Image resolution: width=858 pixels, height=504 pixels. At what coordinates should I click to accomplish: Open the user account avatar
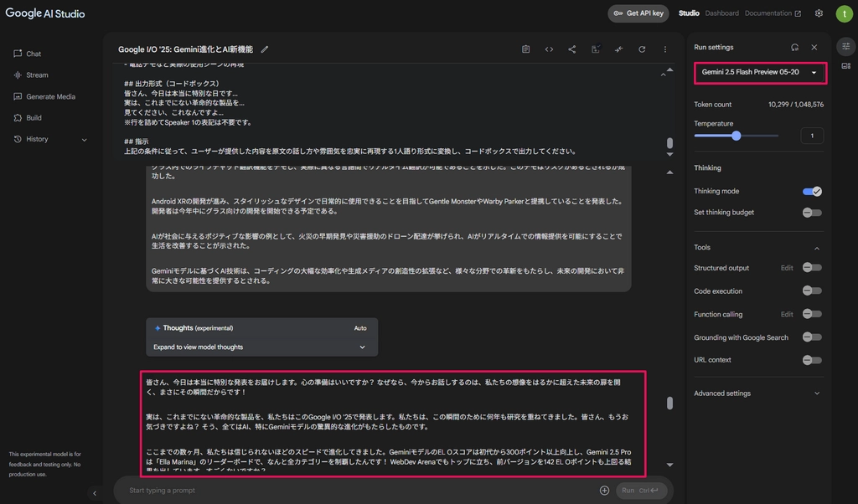coord(844,13)
